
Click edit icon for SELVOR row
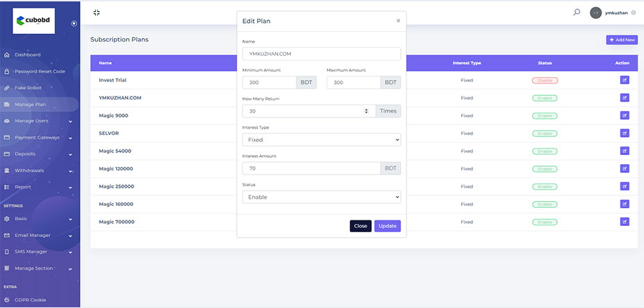(x=624, y=133)
